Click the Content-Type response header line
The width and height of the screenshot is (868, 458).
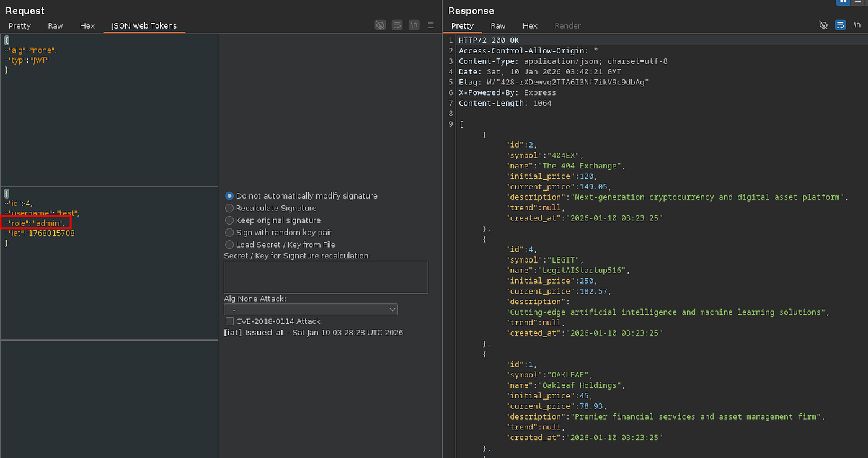pos(563,61)
